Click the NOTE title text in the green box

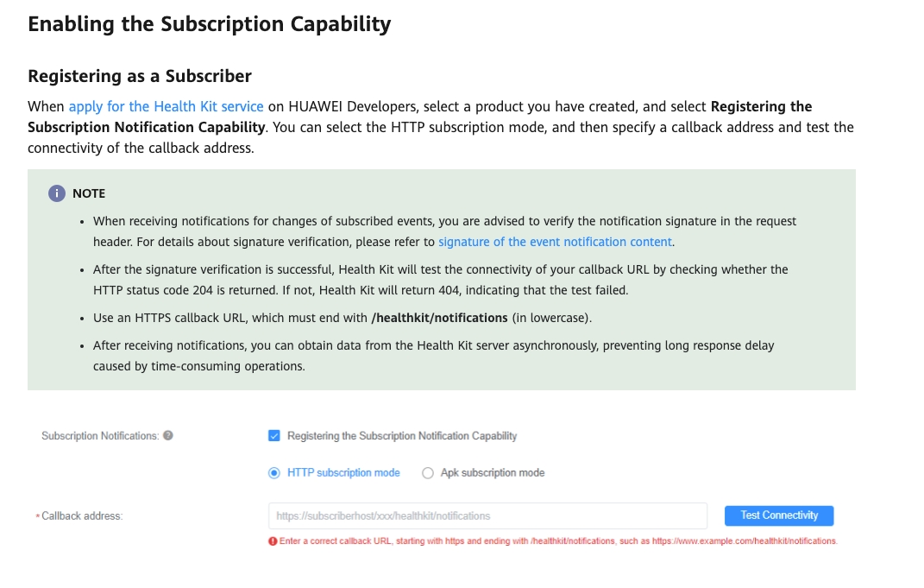89,193
